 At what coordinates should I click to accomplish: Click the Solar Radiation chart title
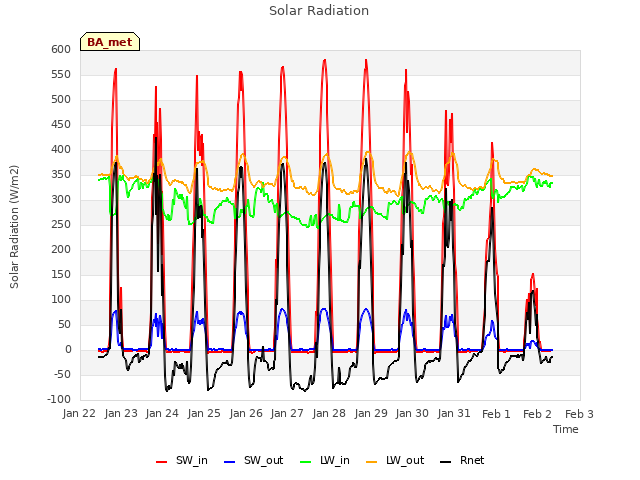(x=319, y=11)
